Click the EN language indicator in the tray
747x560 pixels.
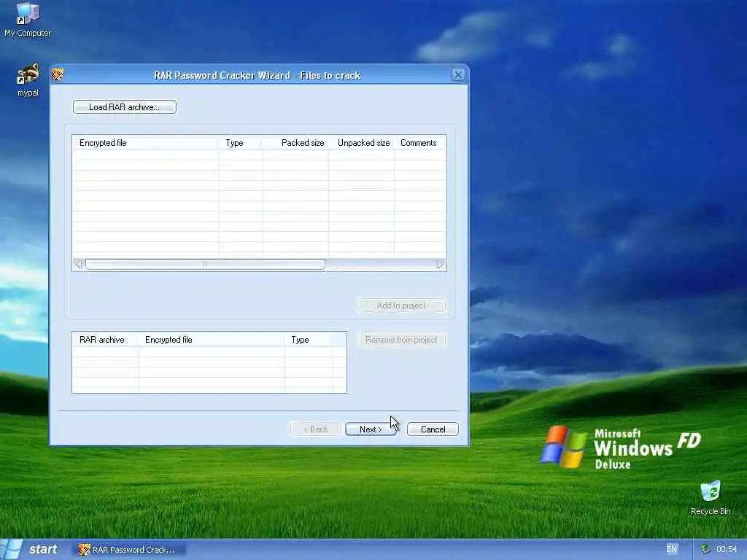[671, 549]
